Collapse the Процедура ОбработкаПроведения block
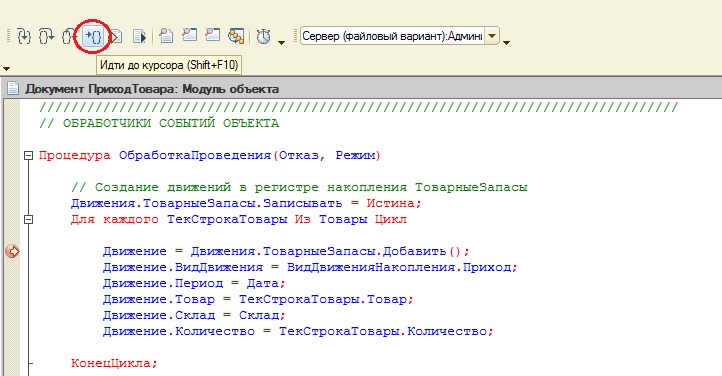Image resolution: width=722 pixels, height=376 pixels. tap(29, 156)
